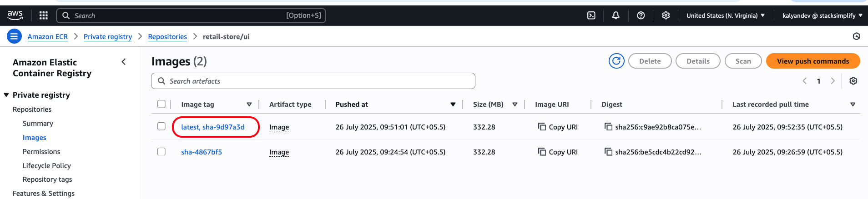Copy digest of sha-4867bf5 image
The image size is (868, 199).
(x=608, y=152)
